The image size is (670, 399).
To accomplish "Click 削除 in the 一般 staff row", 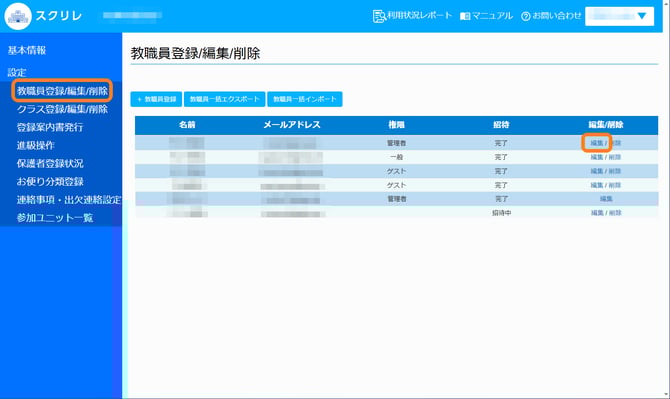I will [x=615, y=157].
